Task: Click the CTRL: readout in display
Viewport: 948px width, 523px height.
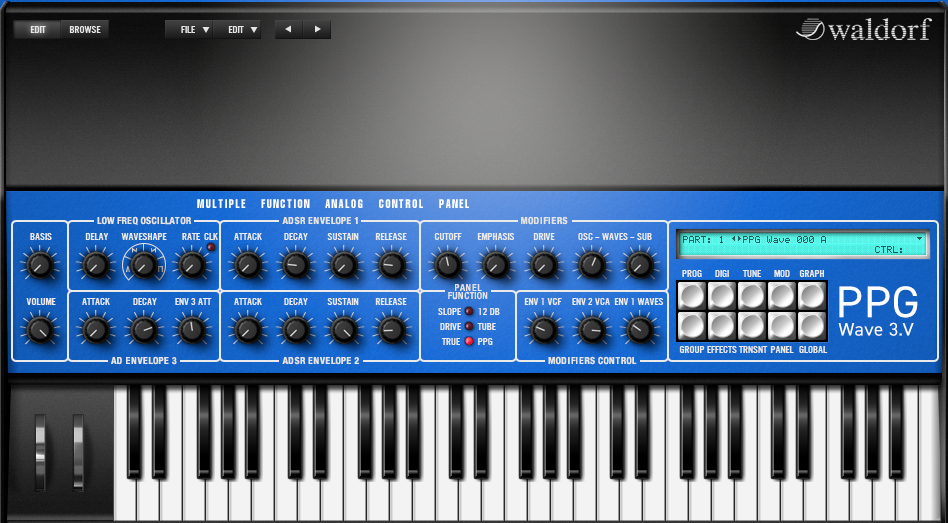Action: (x=889, y=250)
